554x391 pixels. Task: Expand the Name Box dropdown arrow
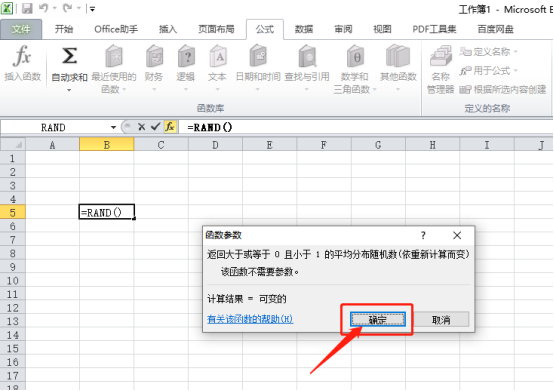tap(113, 127)
